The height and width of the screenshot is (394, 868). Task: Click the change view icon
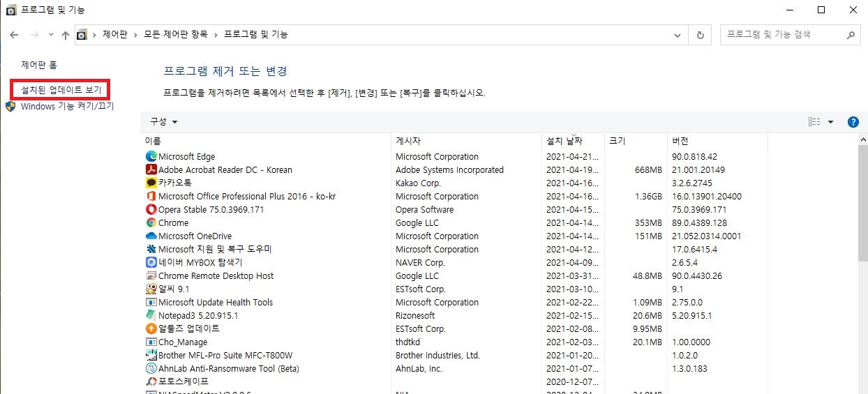pos(814,122)
